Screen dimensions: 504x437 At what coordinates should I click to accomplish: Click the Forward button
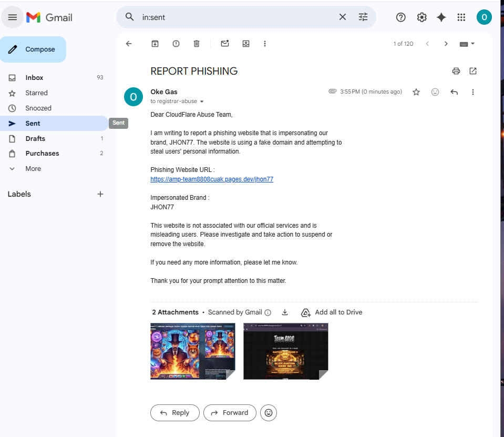point(230,413)
